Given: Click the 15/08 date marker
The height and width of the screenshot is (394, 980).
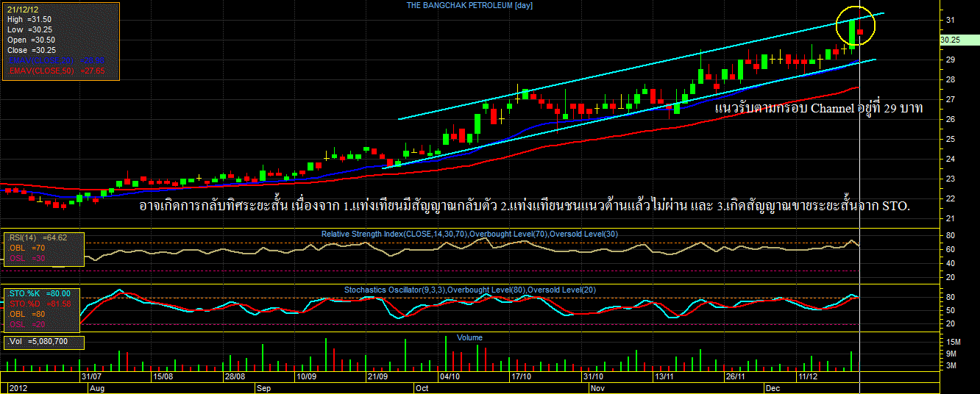Looking at the screenshot, I should [163, 376].
